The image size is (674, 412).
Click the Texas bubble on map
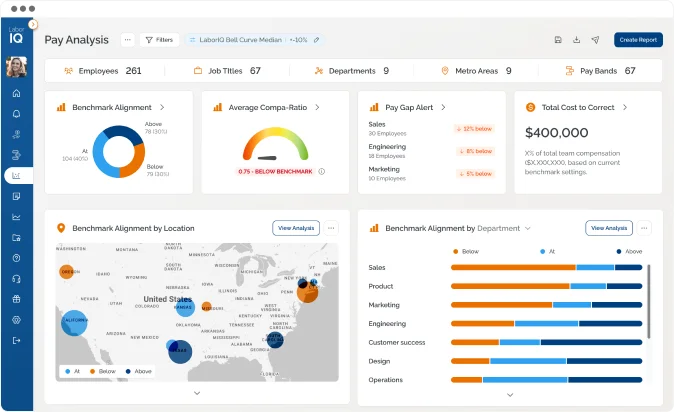pos(180,352)
